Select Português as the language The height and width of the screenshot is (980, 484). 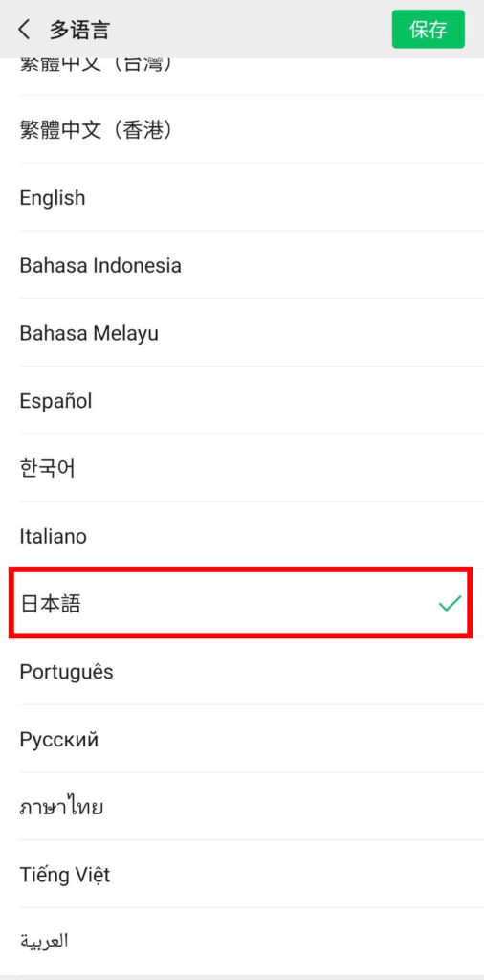pos(242,671)
